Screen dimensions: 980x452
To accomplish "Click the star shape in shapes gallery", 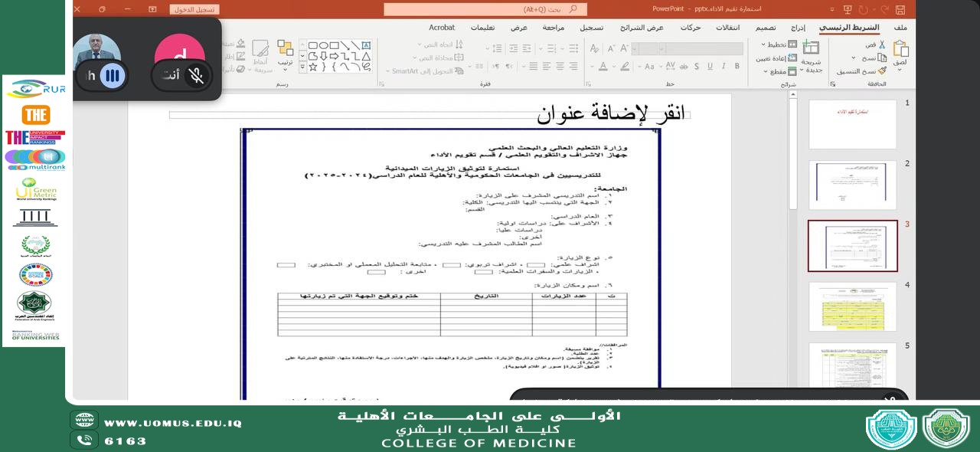I will tap(312, 67).
